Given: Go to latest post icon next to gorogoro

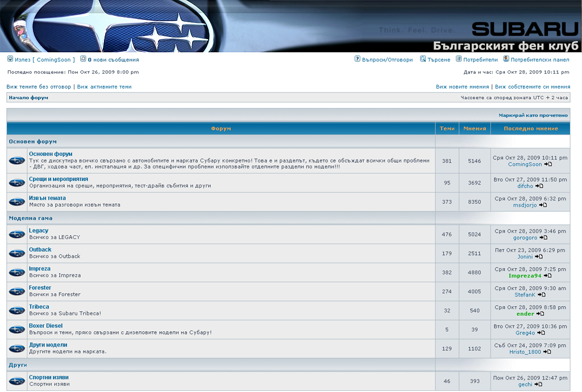Looking at the screenshot, I should 543,237.
